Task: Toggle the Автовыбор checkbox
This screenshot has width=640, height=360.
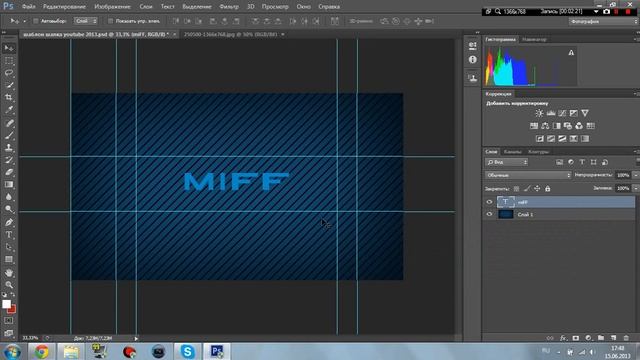Action: click(36, 21)
